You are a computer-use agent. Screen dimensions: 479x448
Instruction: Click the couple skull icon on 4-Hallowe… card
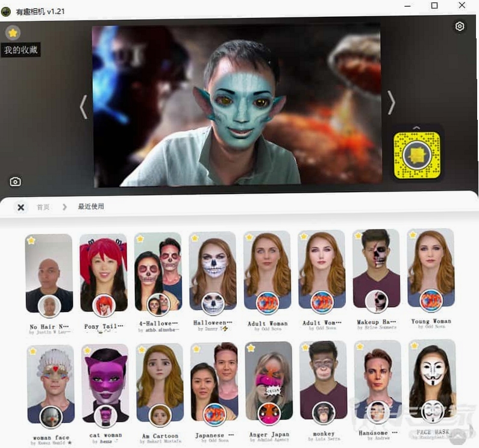coord(158,305)
